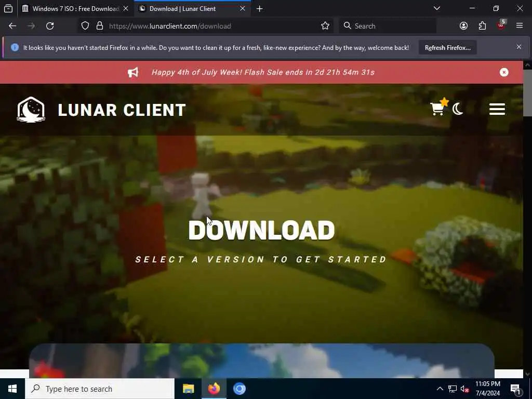Click the page vertical scrollbar thumb
Image resolution: width=532 pixels, height=399 pixels.
coord(527,92)
